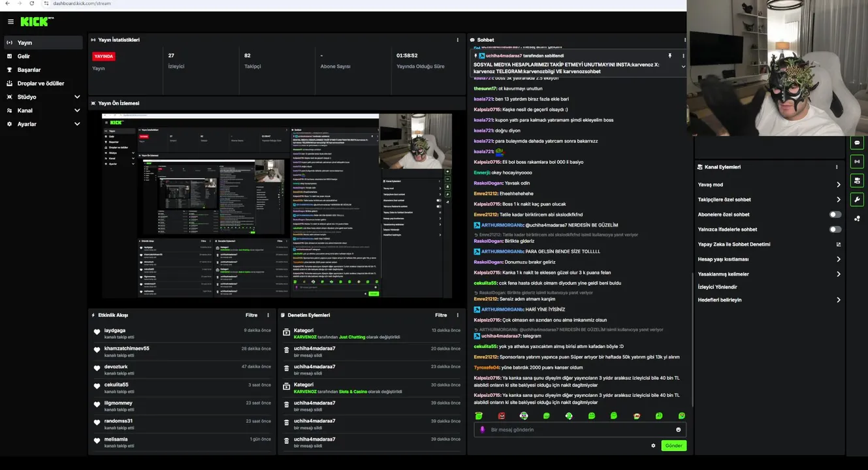
Task: Click the Yayın Ön İzlemesi stream preview
Action: pos(277,206)
